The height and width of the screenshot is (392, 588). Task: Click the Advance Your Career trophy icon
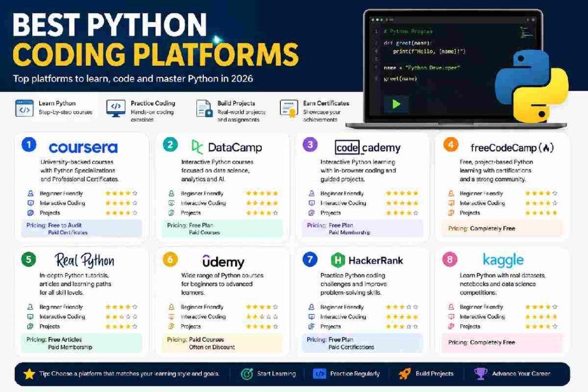pos(480,373)
